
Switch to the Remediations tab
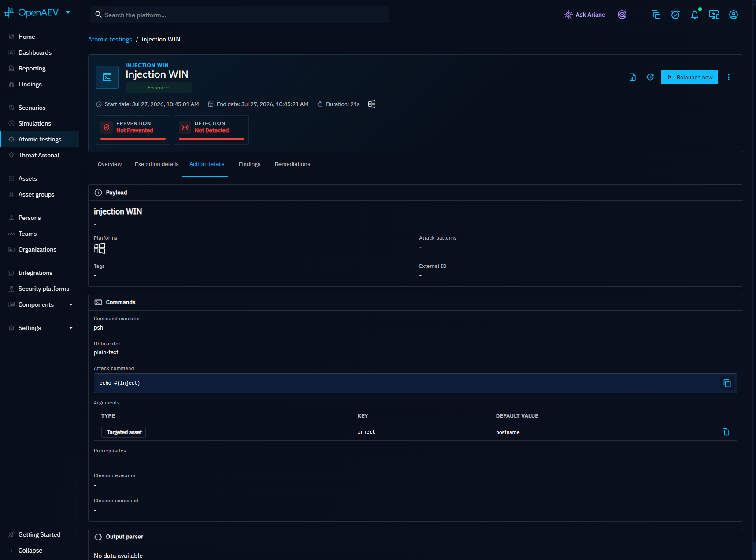click(x=293, y=164)
